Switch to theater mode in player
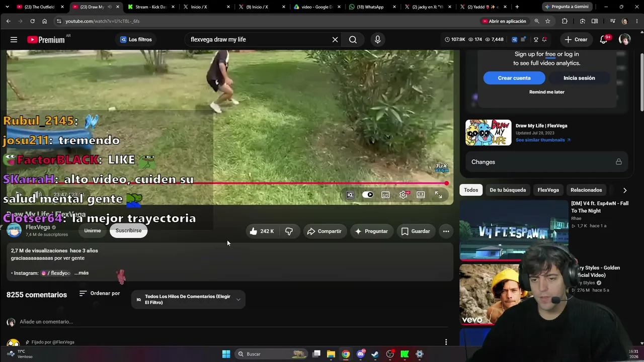The height and width of the screenshot is (362, 644). (x=421, y=195)
